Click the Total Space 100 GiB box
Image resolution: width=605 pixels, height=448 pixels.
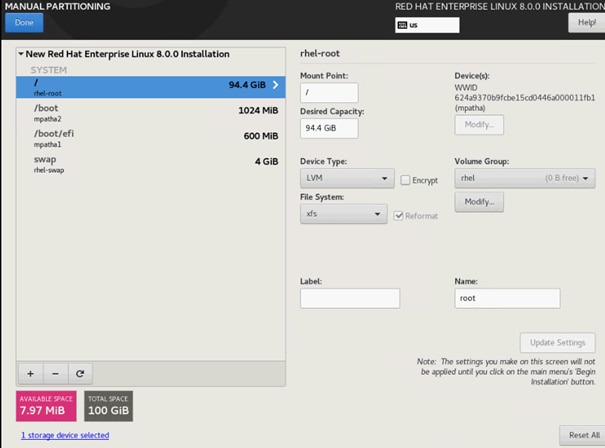point(108,406)
